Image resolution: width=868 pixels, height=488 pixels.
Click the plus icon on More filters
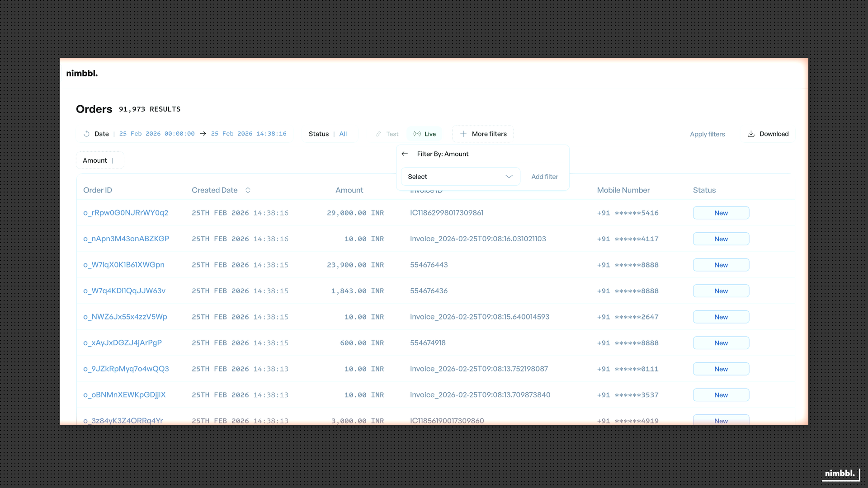(x=463, y=134)
